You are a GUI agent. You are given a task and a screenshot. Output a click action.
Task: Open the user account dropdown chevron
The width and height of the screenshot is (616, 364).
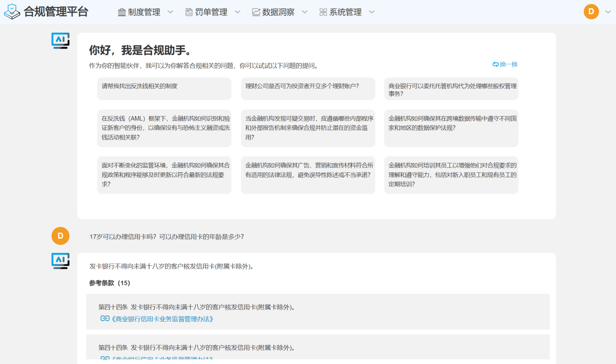[608, 12]
